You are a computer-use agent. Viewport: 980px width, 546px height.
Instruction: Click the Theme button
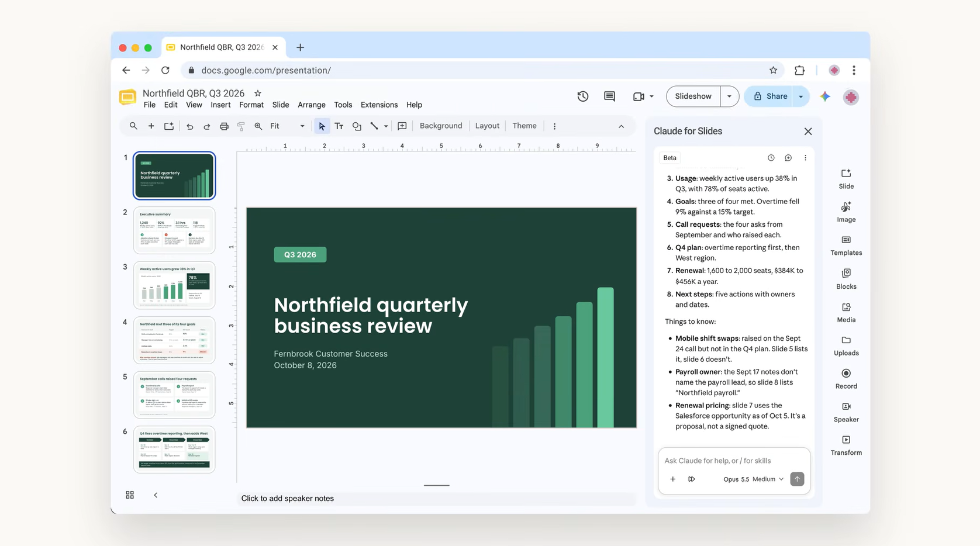pos(524,126)
